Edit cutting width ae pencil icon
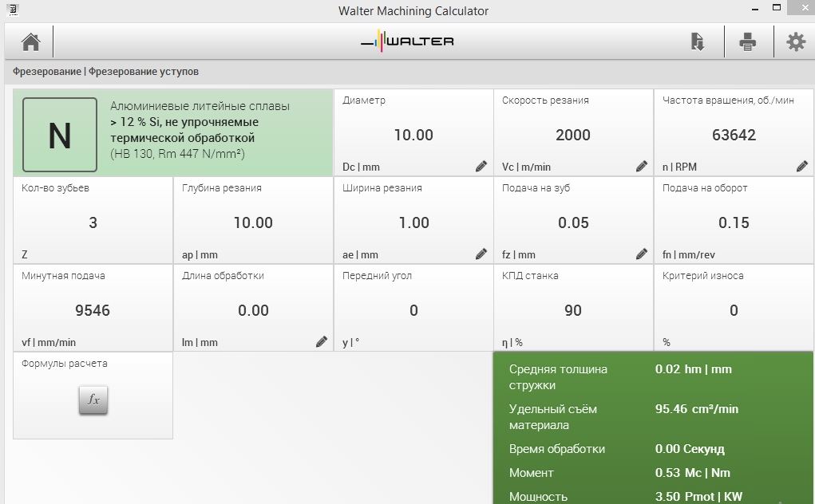Viewport: 815px width, 504px height. pyautogui.click(x=481, y=254)
